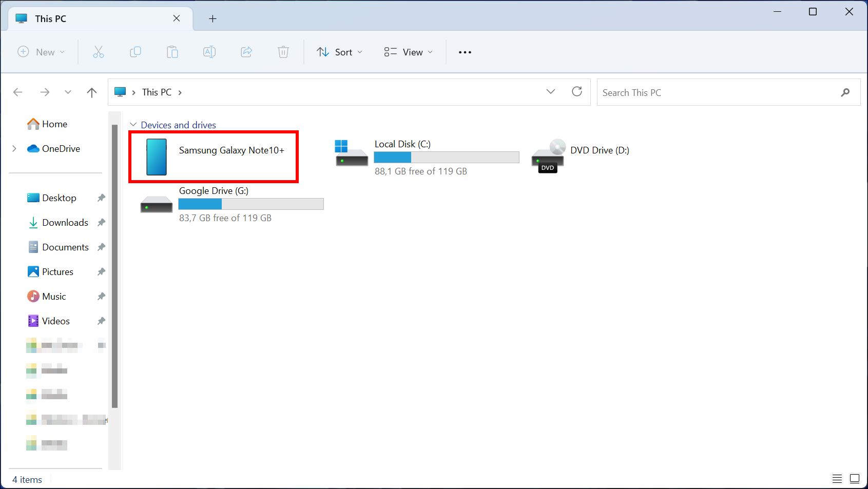Open the Samsung Galaxy Note10+ device
The height and width of the screenshot is (489, 868).
click(214, 157)
